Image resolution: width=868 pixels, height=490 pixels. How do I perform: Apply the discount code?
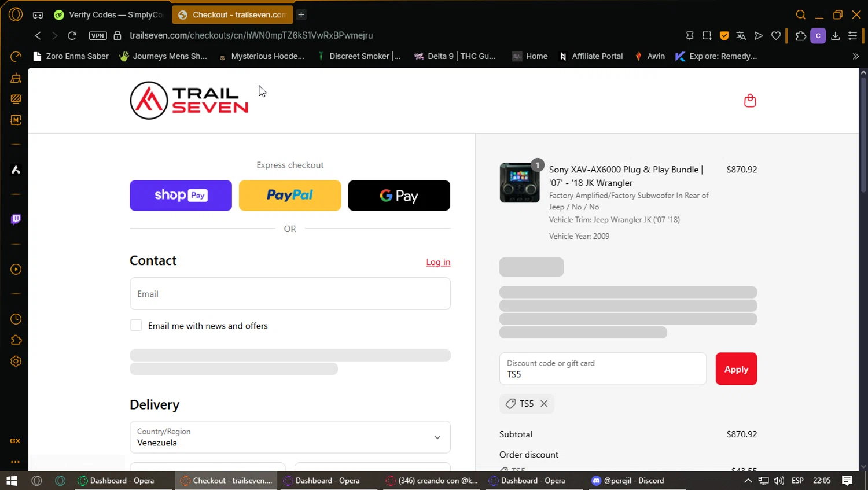(736, 369)
